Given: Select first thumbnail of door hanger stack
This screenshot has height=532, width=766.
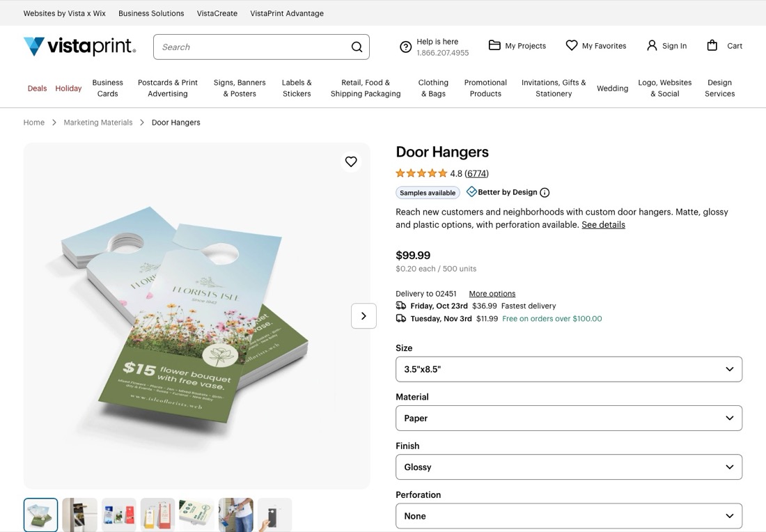Looking at the screenshot, I should pyautogui.click(x=40, y=515).
